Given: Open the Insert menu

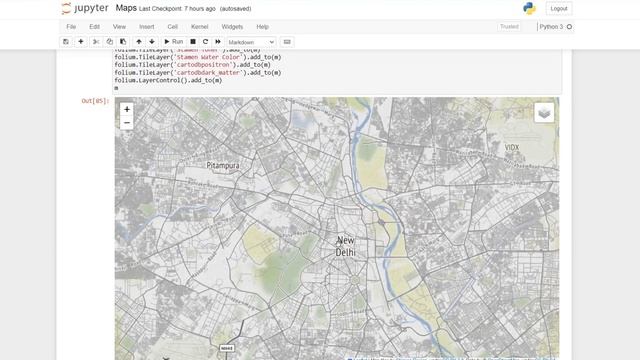Looking at the screenshot, I should point(147,27).
